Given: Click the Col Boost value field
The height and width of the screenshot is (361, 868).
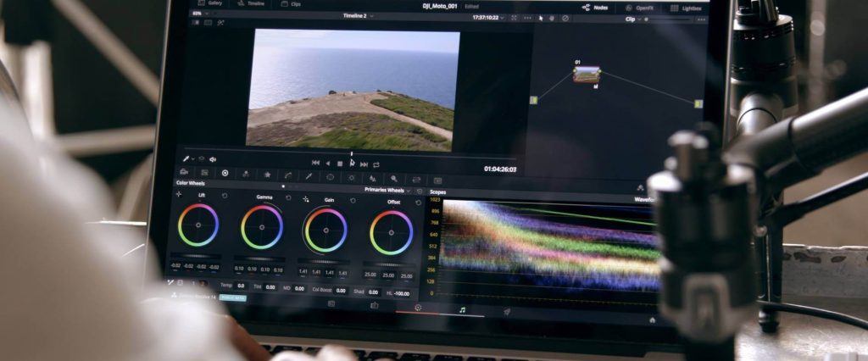Looking at the screenshot, I should tap(341, 290).
